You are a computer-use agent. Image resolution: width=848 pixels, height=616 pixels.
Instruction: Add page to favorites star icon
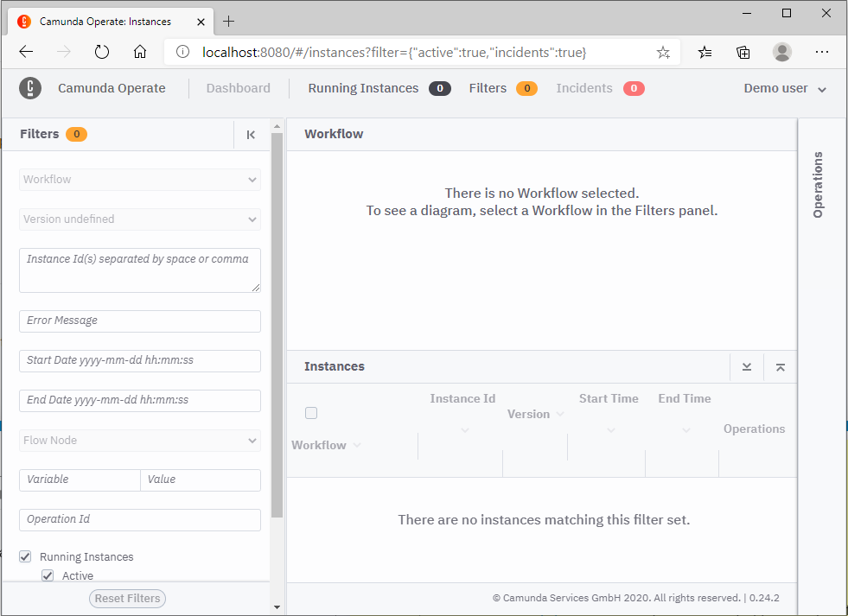[x=663, y=53]
